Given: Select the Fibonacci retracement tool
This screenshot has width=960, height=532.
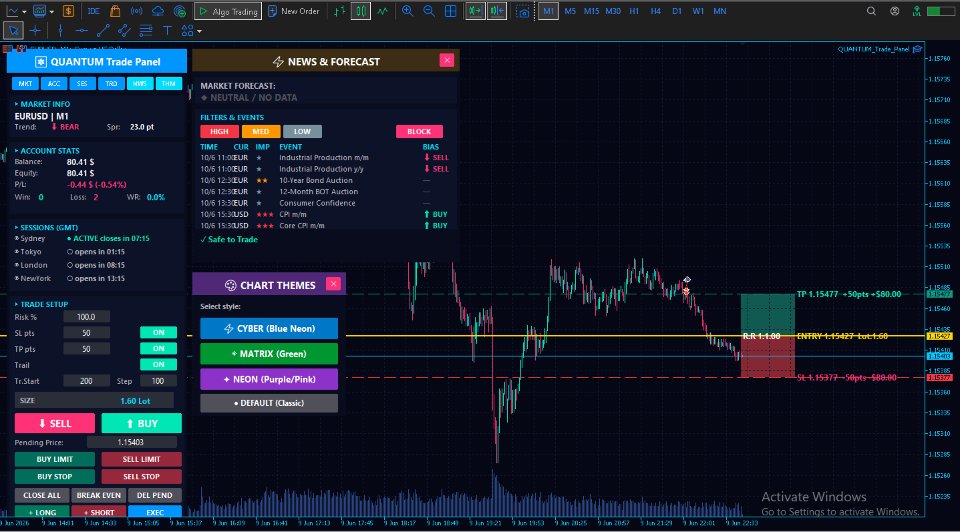Looking at the screenshot, I should pos(146,30).
